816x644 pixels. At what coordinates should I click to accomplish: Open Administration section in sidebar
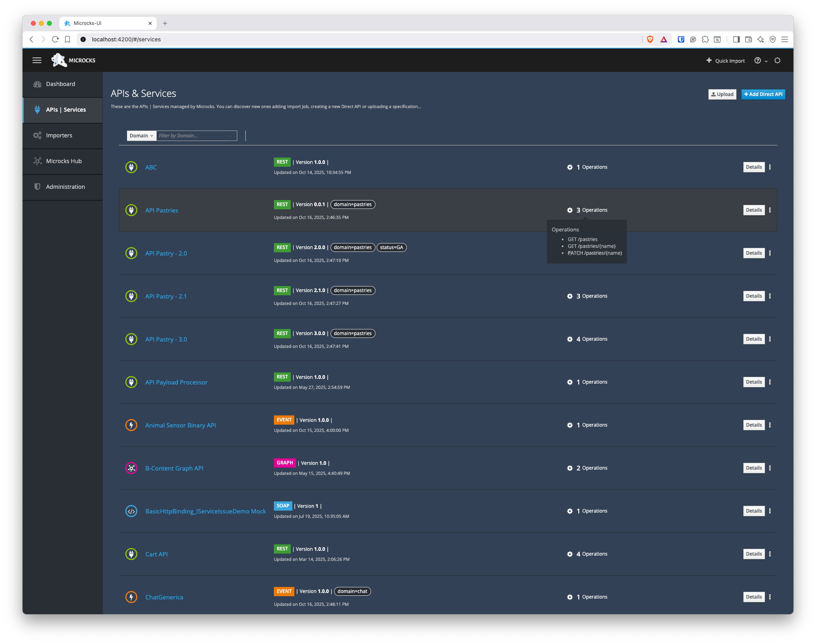(65, 187)
